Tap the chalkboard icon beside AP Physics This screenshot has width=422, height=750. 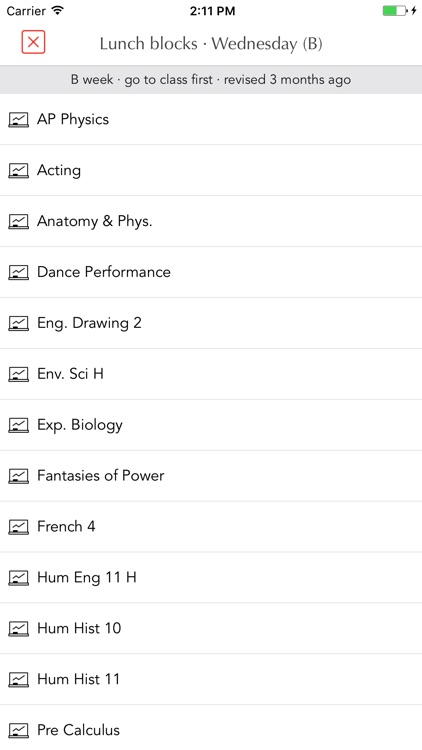pyautogui.click(x=18, y=119)
